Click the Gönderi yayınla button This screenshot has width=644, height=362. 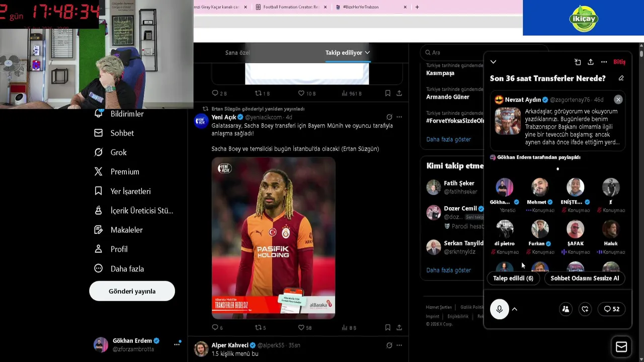tap(132, 291)
